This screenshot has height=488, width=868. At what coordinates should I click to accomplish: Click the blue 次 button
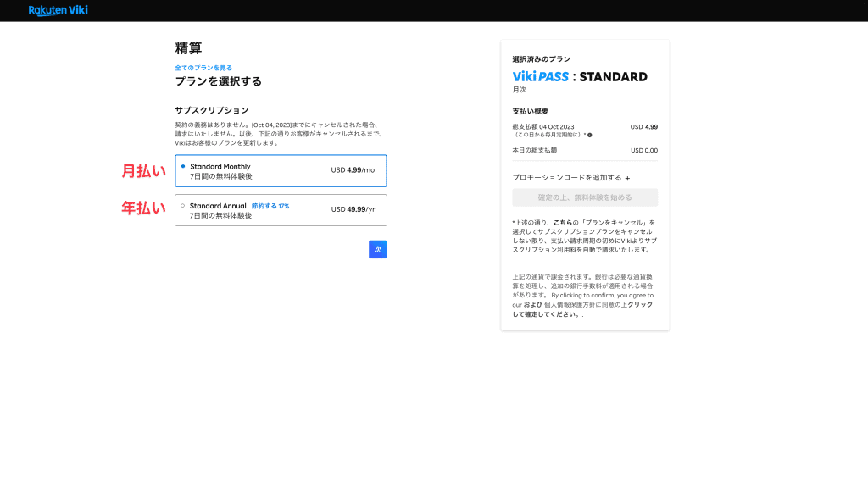click(x=377, y=250)
